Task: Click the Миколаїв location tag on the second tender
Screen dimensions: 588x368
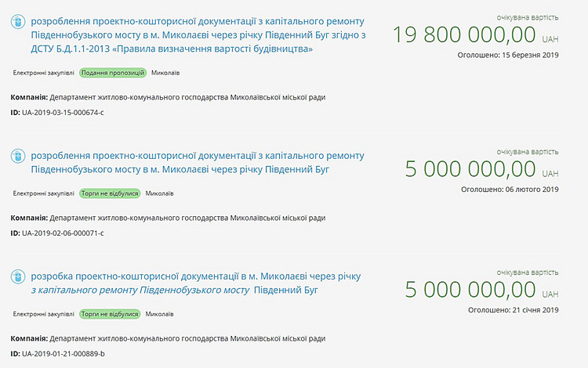Action: 159,193
